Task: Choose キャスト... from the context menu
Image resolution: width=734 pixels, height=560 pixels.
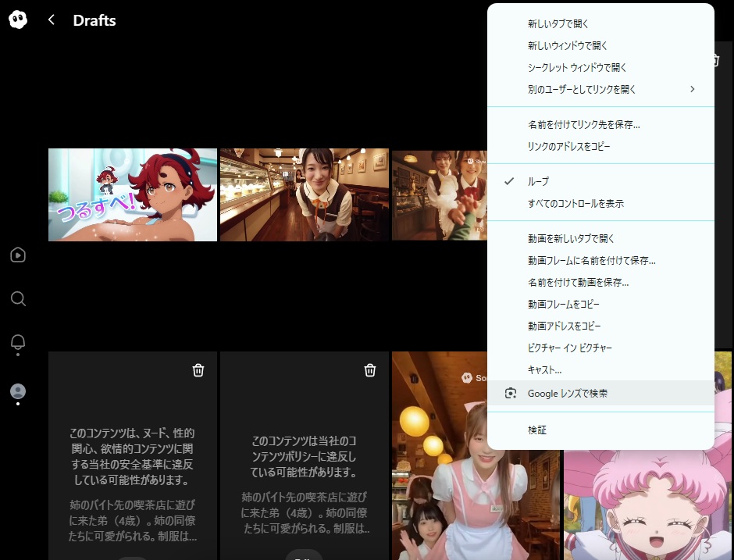Action: (544, 369)
